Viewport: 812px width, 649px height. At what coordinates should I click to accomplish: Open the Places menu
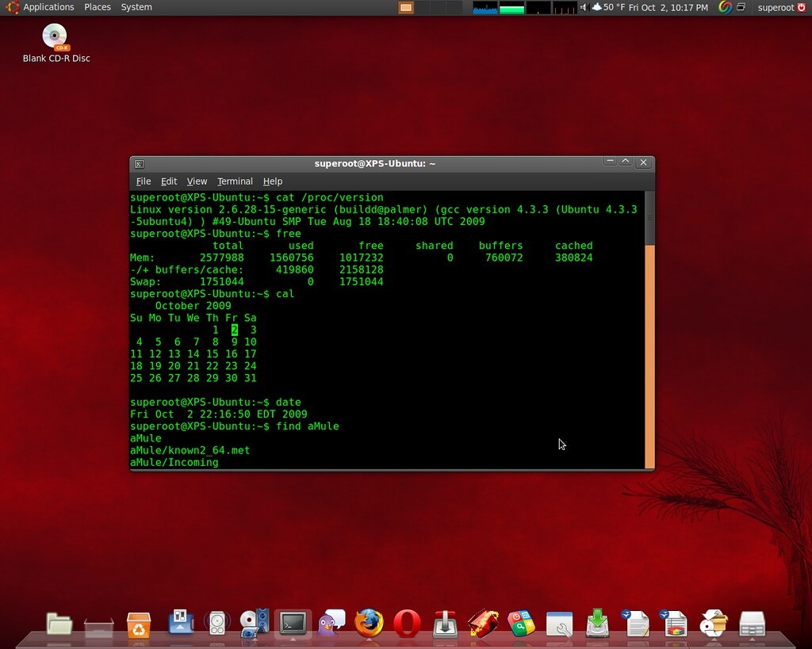[98, 7]
